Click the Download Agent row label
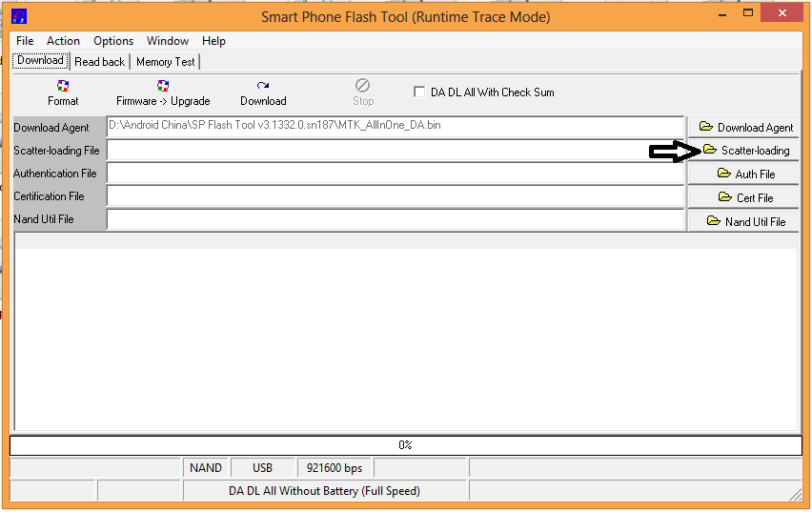Viewport: 812px width, 512px height. pos(51,128)
